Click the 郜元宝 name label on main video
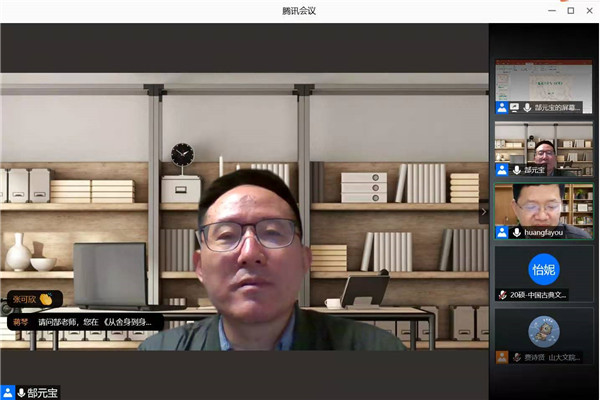This screenshot has width=600, height=400. pyautogui.click(x=42, y=393)
